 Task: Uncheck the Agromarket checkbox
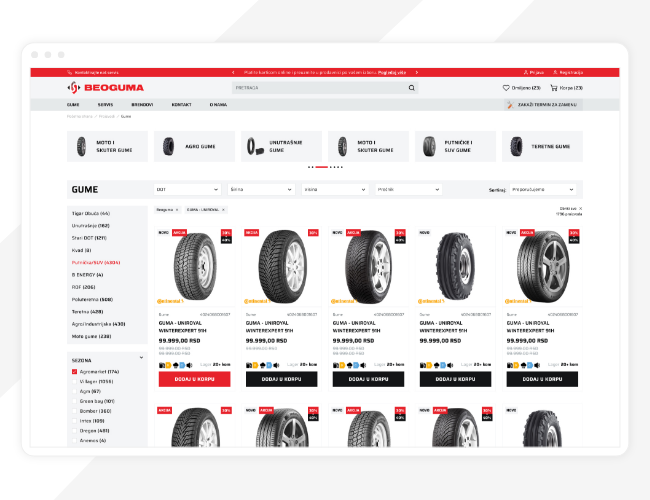74,371
